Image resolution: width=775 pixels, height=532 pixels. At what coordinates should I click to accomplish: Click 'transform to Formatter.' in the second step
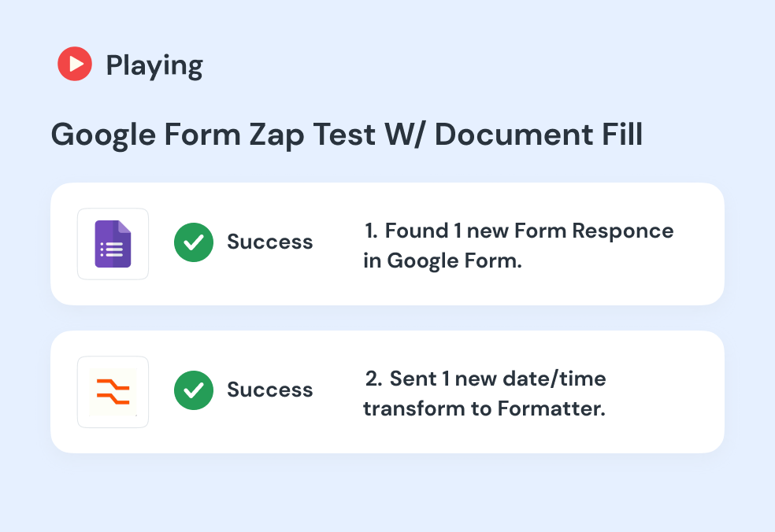pyautogui.click(x=484, y=409)
